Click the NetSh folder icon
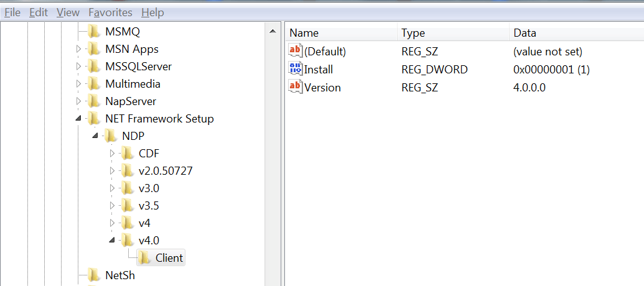644x286 pixels. tap(94, 275)
